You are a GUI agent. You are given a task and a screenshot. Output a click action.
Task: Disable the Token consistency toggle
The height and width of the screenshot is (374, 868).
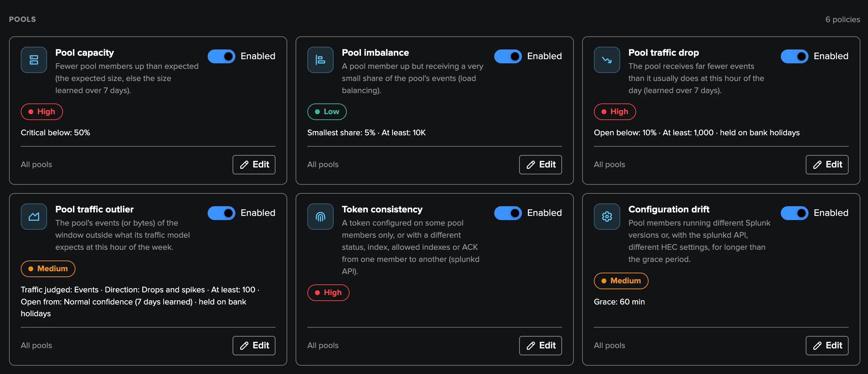click(508, 213)
